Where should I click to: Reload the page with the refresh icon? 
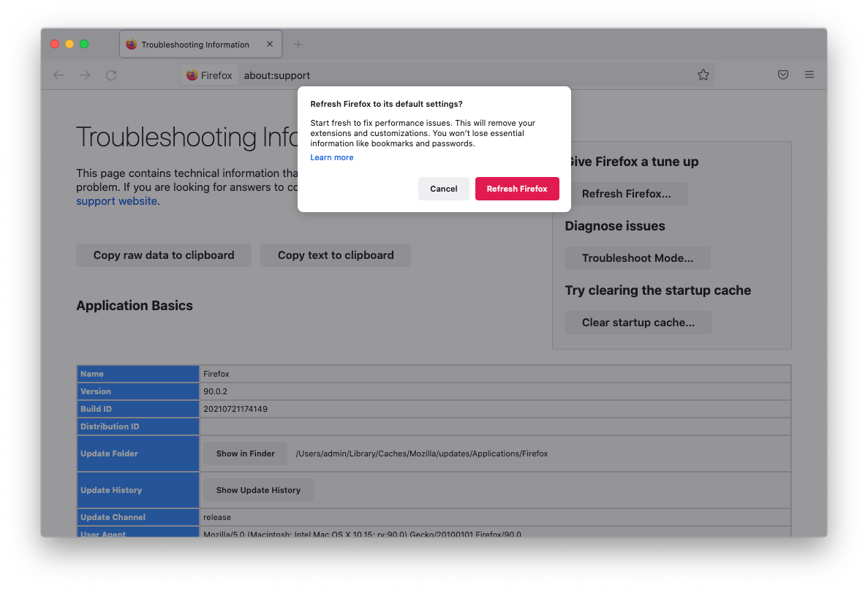point(111,75)
